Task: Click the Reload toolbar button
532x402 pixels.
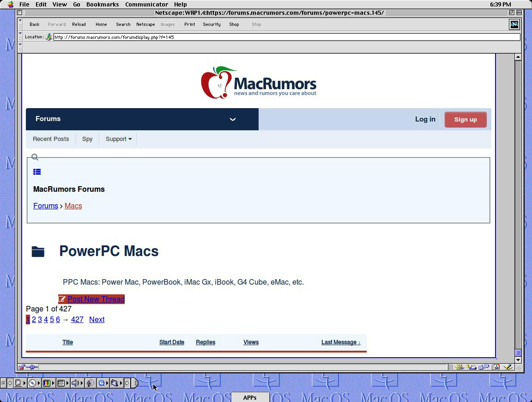Action: pyautogui.click(x=79, y=24)
